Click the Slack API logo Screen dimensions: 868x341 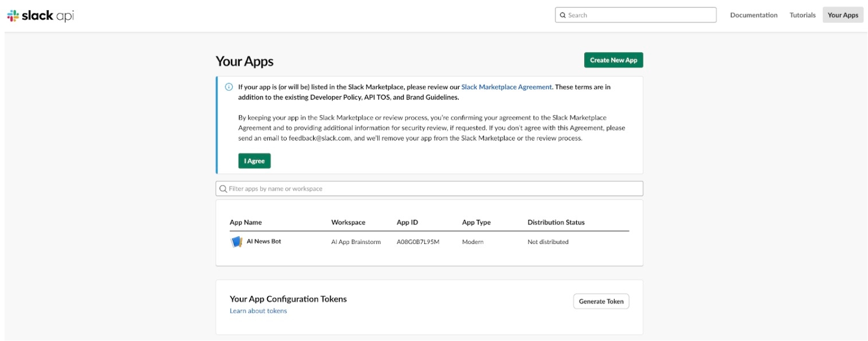pyautogui.click(x=40, y=15)
